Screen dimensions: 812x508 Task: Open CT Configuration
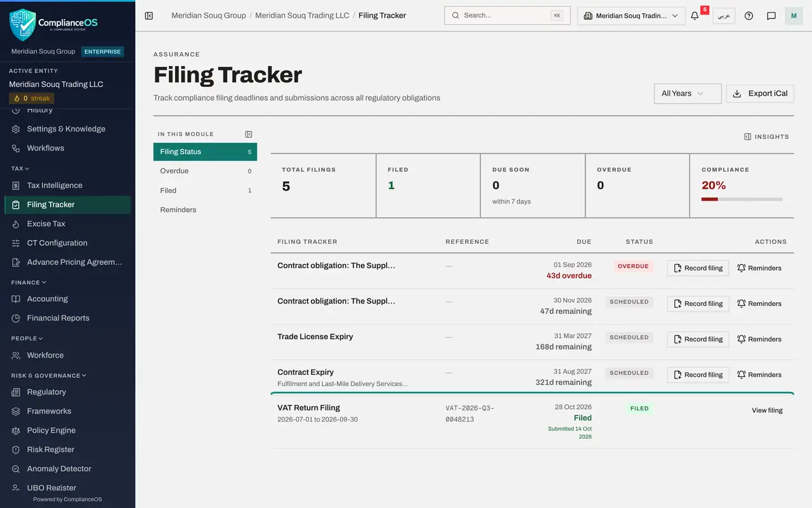[67, 243]
